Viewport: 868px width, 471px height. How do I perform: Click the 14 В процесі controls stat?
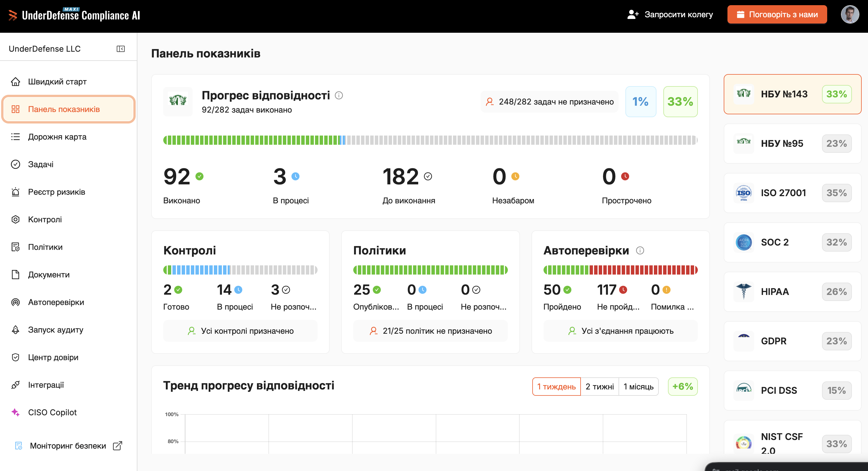pyautogui.click(x=235, y=297)
